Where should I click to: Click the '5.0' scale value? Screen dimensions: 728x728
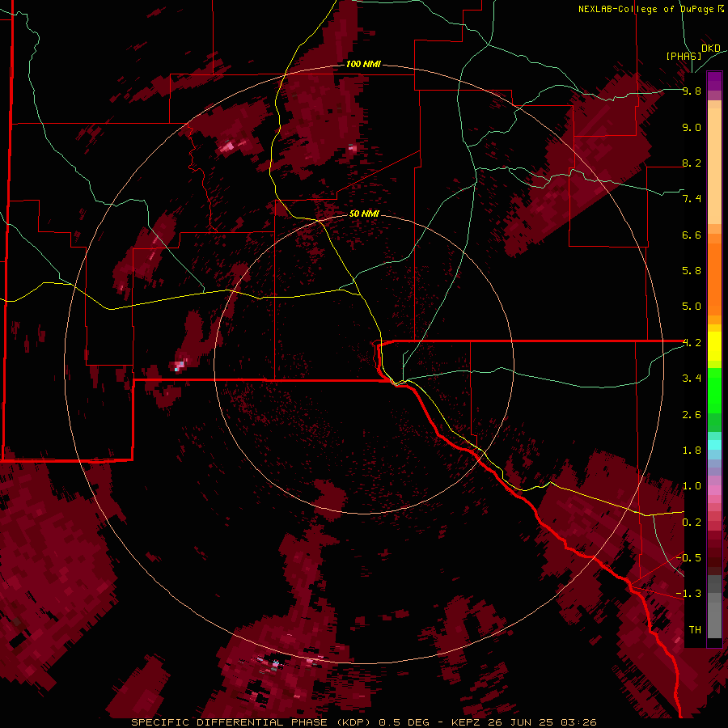pyautogui.click(x=692, y=307)
